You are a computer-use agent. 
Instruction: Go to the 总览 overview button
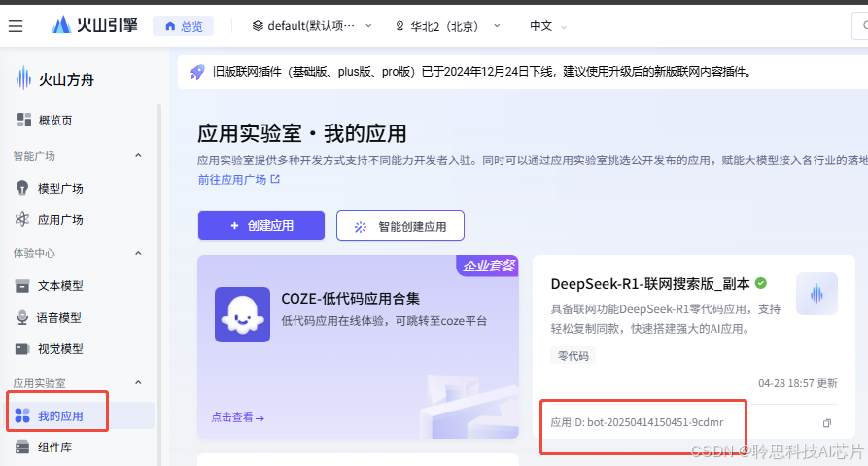pyautogui.click(x=184, y=26)
